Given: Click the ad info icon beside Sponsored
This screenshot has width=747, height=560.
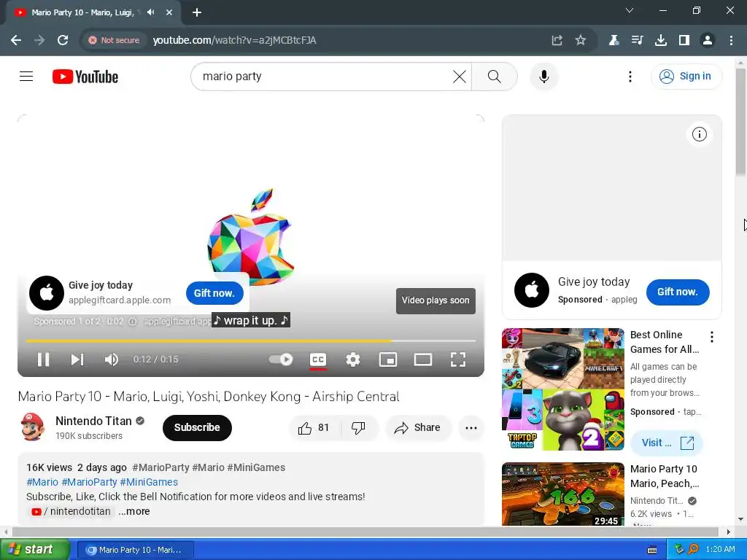Looking at the screenshot, I should 133,322.
